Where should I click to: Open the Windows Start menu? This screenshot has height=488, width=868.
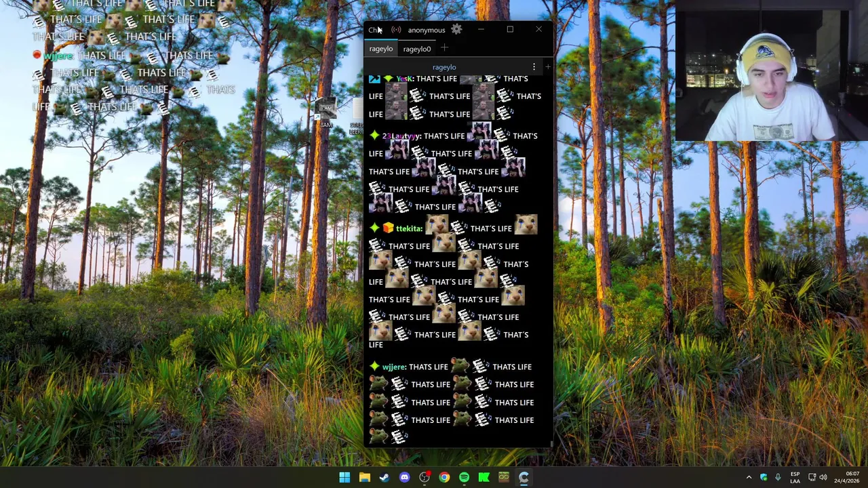coord(344,477)
